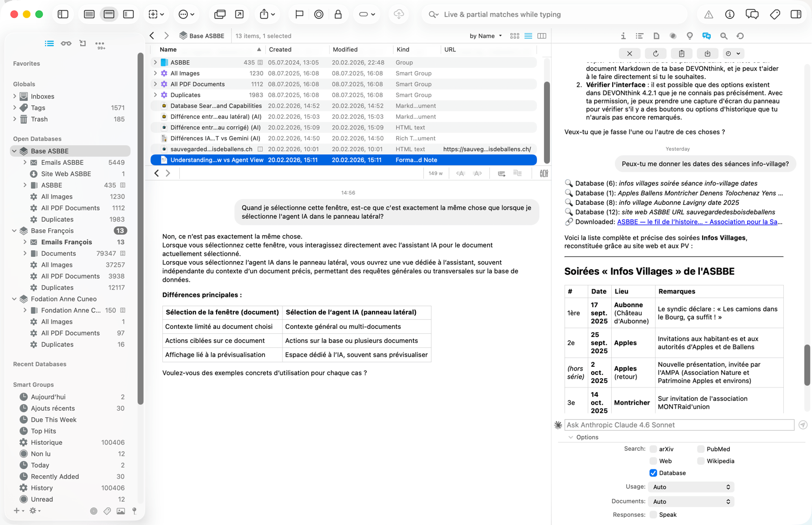Lock the selected note
This screenshot has height=525, width=812.
click(338, 14)
